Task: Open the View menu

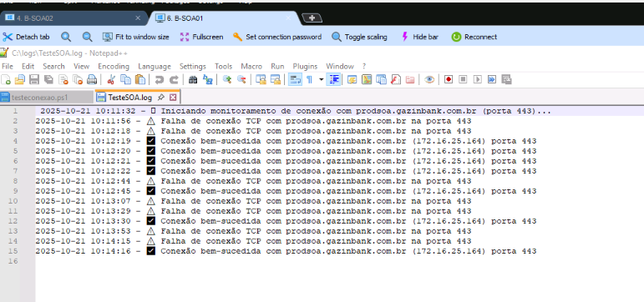Action: coord(81,66)
